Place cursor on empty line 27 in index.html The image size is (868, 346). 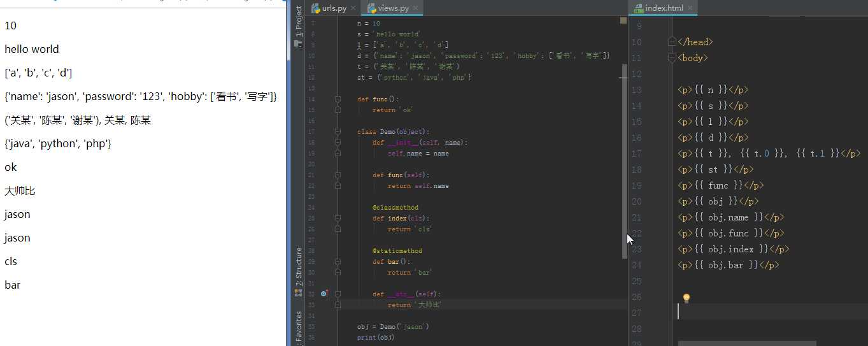pyautogui.click(x=769, y=312)
